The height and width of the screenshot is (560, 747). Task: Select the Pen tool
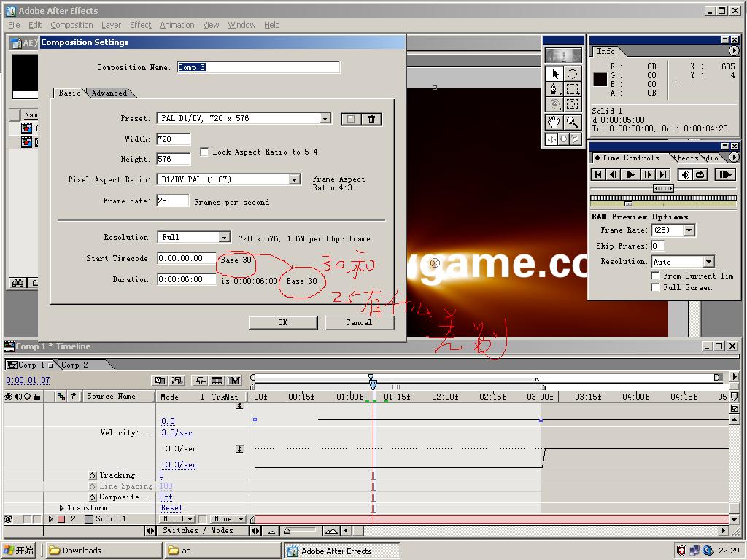point(554,89)
